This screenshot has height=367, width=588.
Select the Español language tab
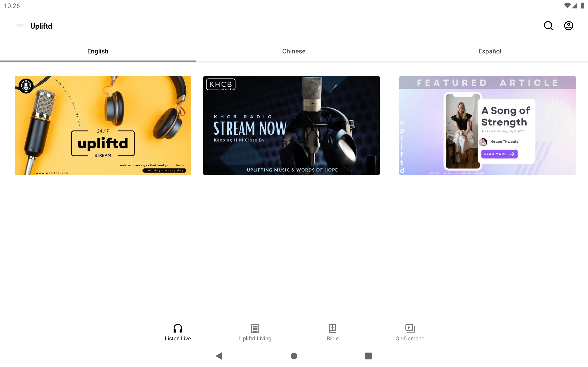(x=490, y=51)
